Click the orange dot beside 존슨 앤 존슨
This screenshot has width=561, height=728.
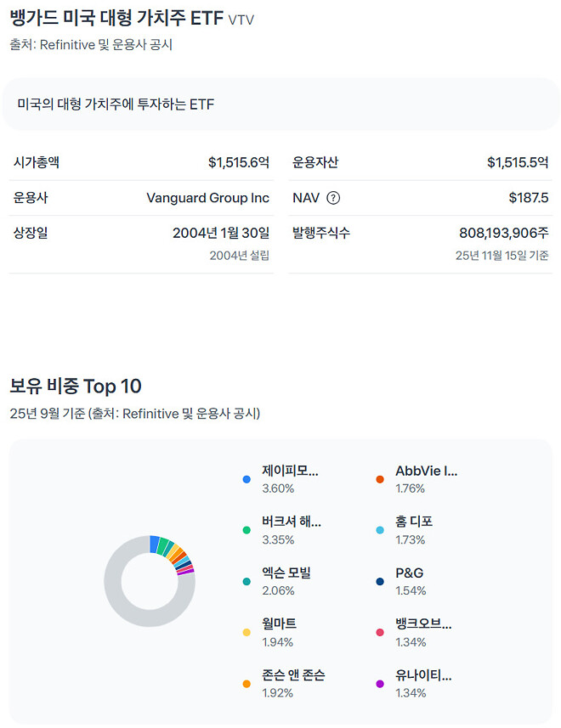click(x=246, y=684)
